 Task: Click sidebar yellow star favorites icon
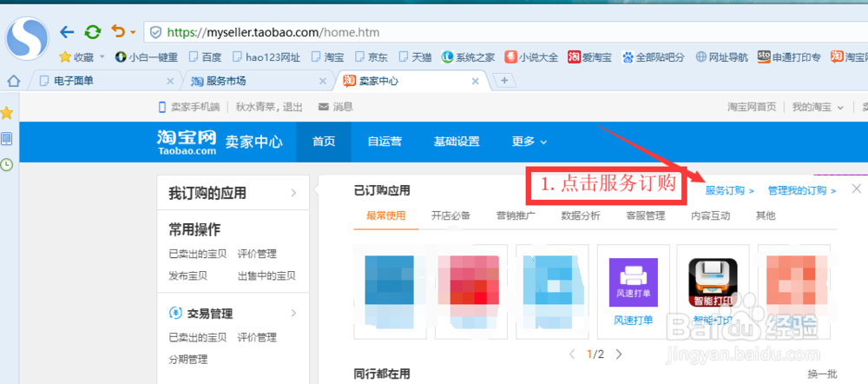[7, 113]
